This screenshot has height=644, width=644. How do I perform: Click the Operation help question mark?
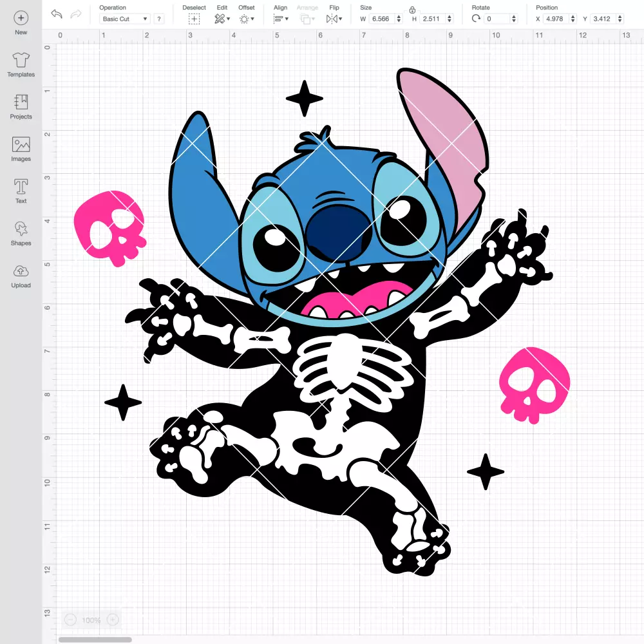pos(159,19)
